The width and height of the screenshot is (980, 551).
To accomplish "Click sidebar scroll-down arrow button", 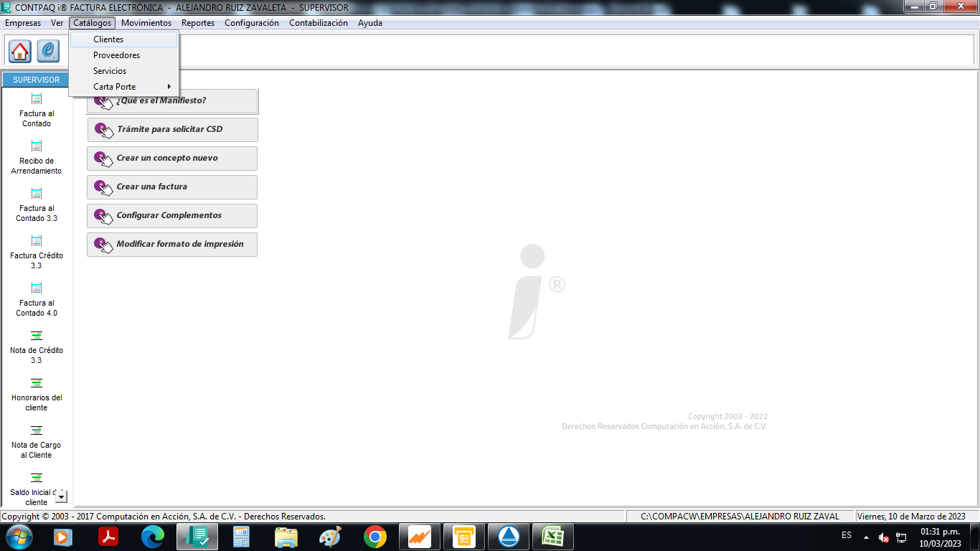I will tap(61, 496).
